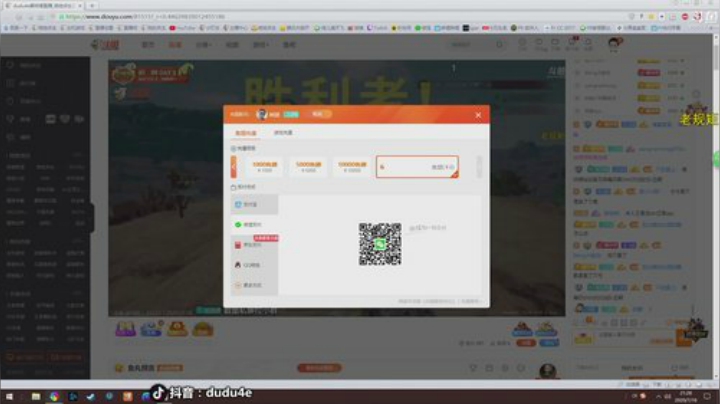Select QQ Wallet payment method
Image resolution: width=720 pixels, height=404 pixels.
pyautogui.click(x=254, y=265)
